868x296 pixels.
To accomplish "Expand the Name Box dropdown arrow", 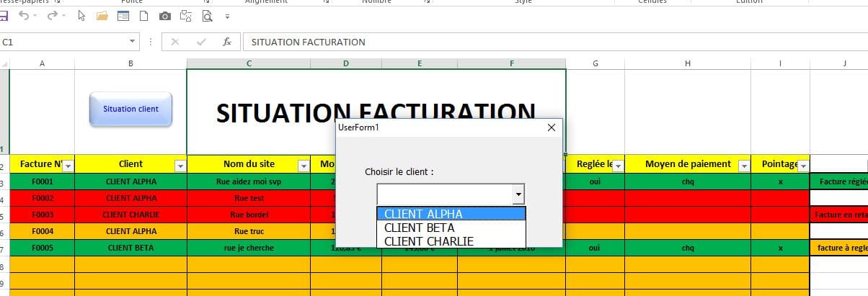I will [132, 42].
